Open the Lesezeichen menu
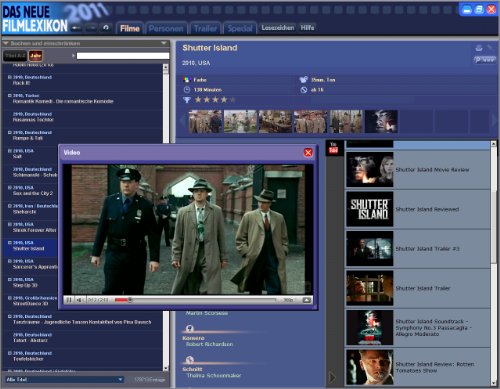This screenshot has width=500, height=389. [x=278, y=28]
